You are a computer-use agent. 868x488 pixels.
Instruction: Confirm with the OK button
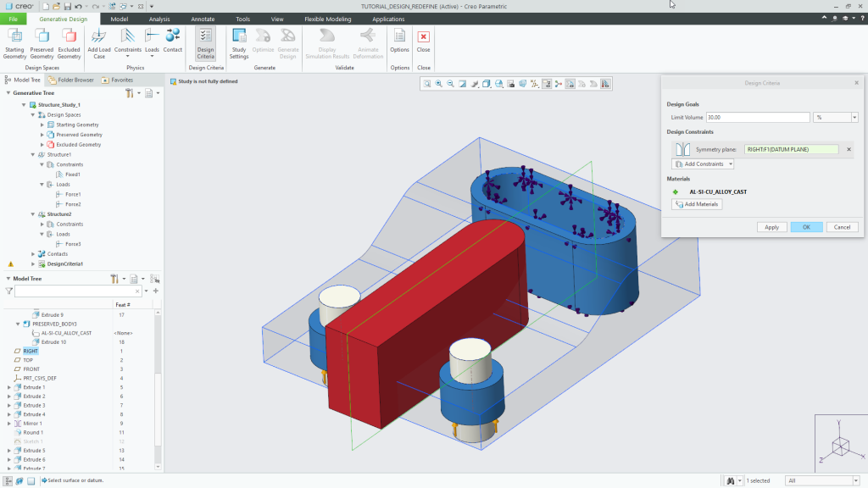(806, 227)
